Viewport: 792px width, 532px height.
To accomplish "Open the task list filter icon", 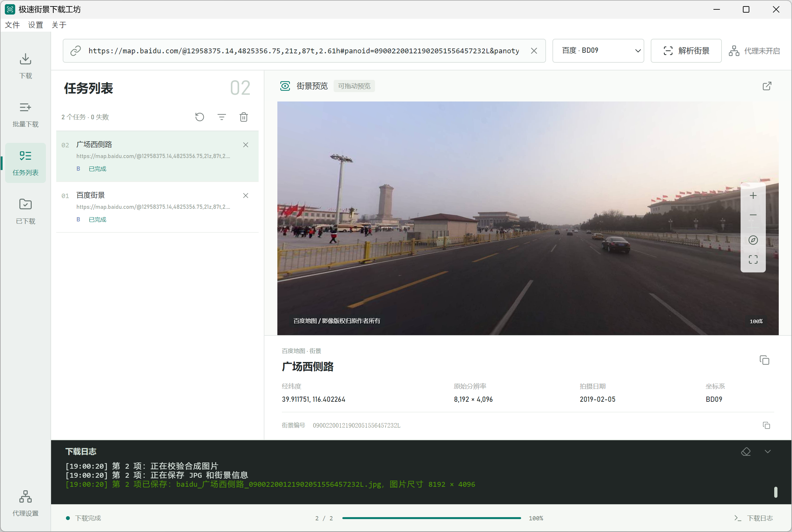I will [221, 117].
